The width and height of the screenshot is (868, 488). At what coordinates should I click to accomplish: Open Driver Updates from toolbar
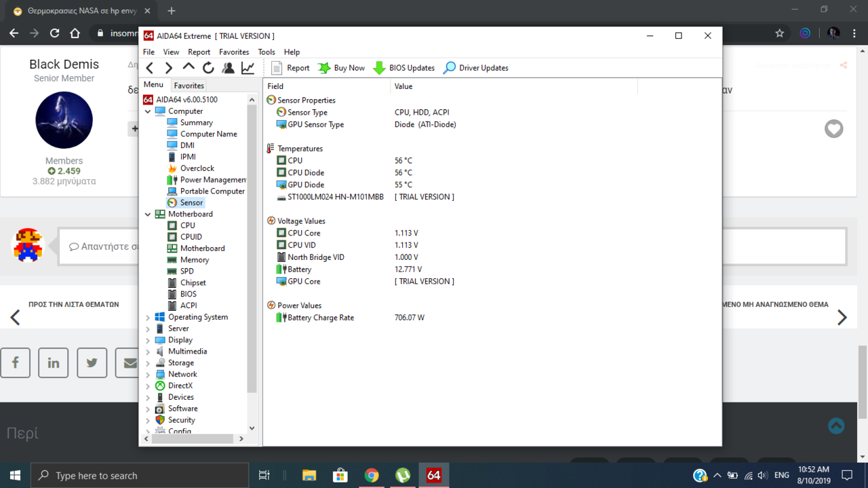coord(476,68)
